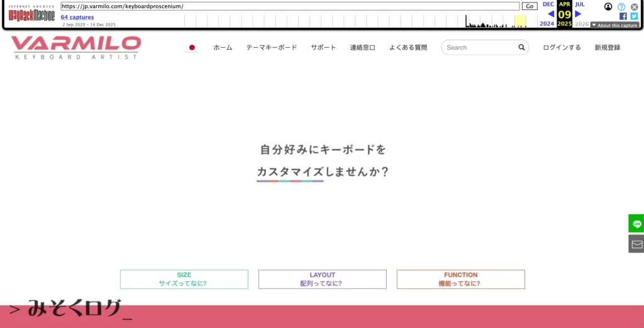644x328 pixels.
Task: Click the Varmilo Keyboard Artist logo
Action: coord(76,48)
